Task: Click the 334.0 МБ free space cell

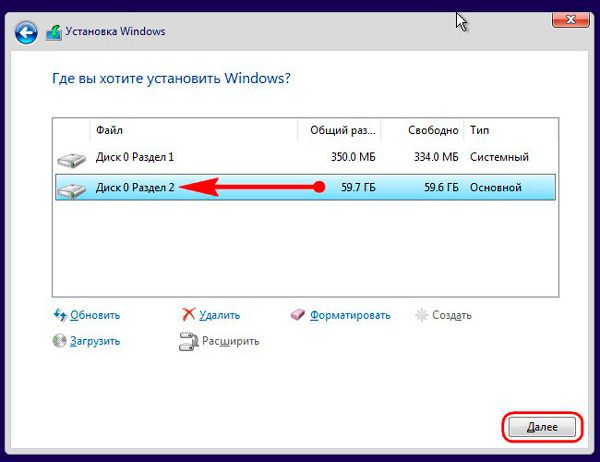Action: pyautogui.click(x=436, y=157)
